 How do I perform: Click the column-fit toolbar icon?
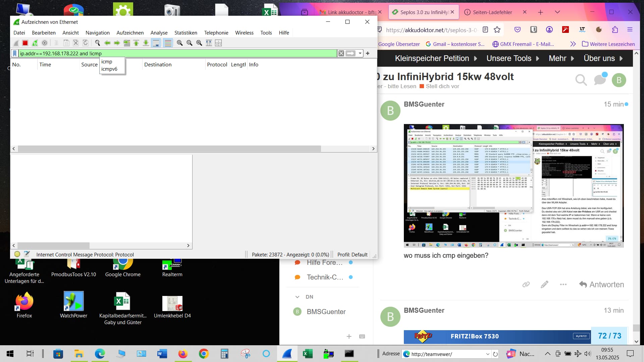click(209, 43)
